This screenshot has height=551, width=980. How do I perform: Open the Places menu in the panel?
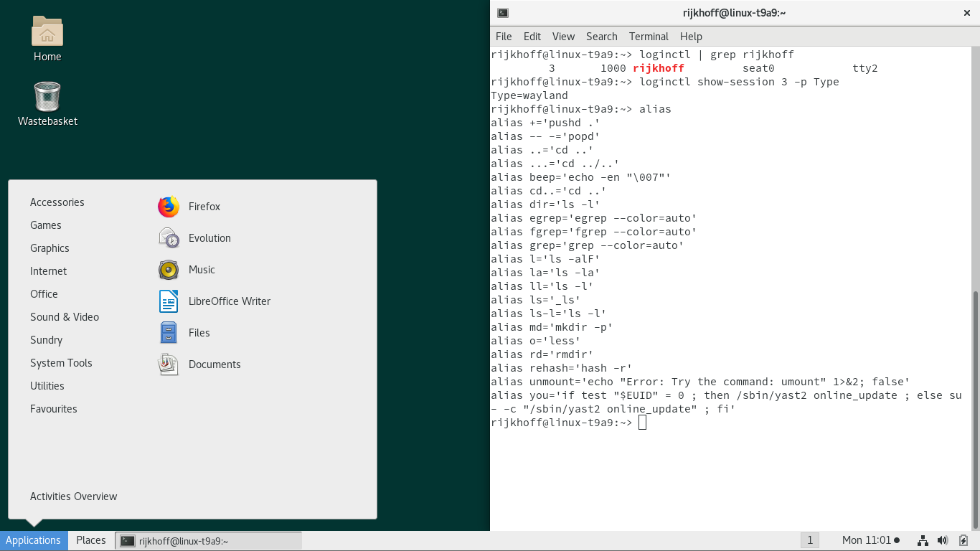(91, 540)
